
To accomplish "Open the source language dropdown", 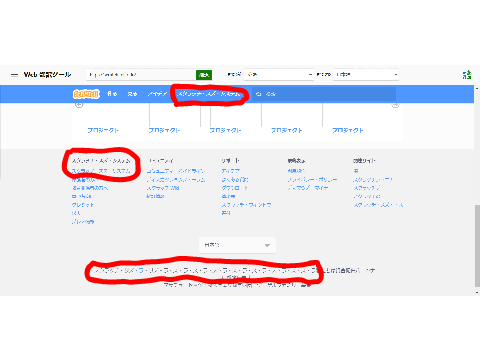I will pos(279,74).
